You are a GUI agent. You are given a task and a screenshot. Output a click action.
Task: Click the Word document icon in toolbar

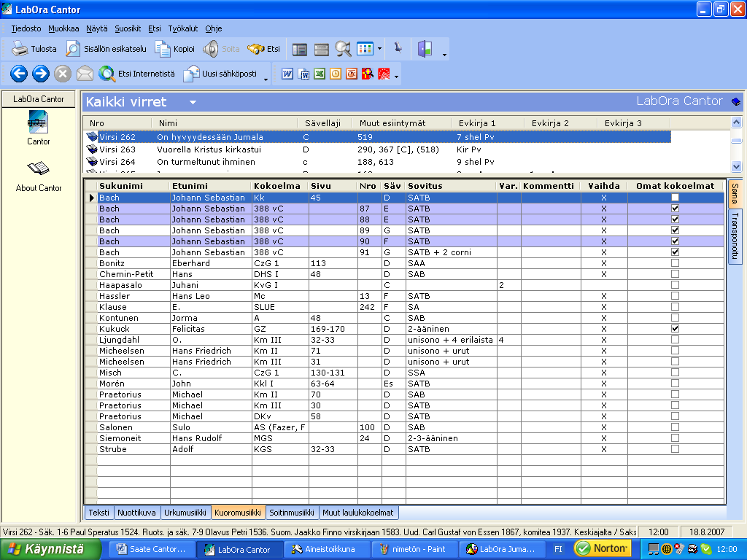click(x=303, y=74)
